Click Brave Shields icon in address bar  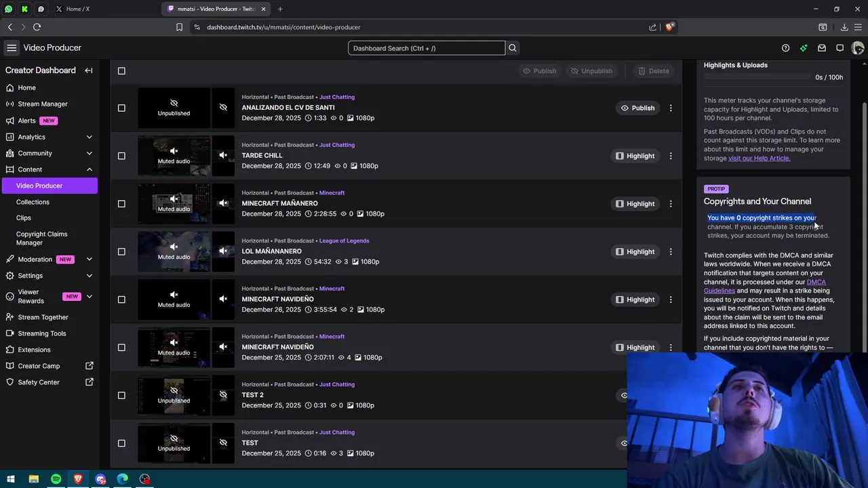(x=670, y=27)
